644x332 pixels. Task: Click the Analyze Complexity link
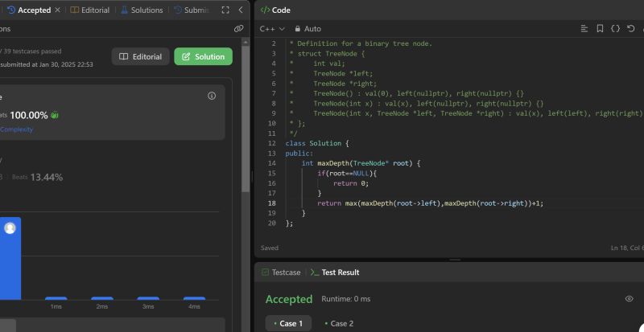point(16,129)
